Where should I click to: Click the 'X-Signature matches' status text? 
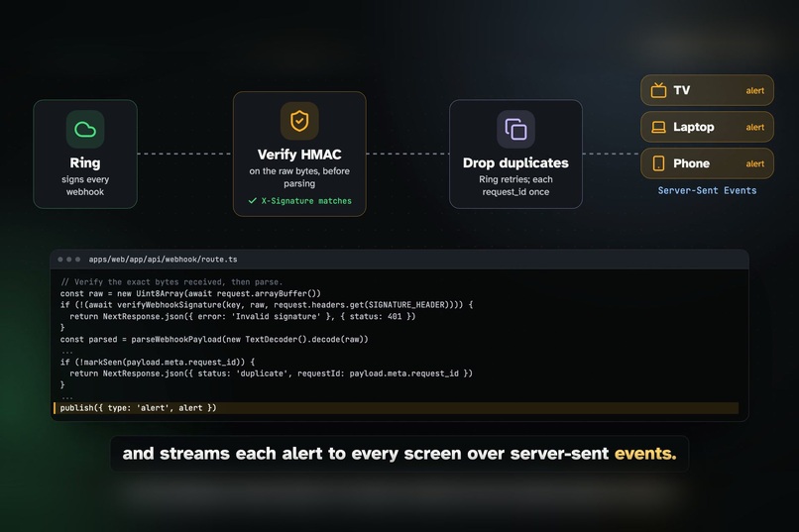pos(306,201)
